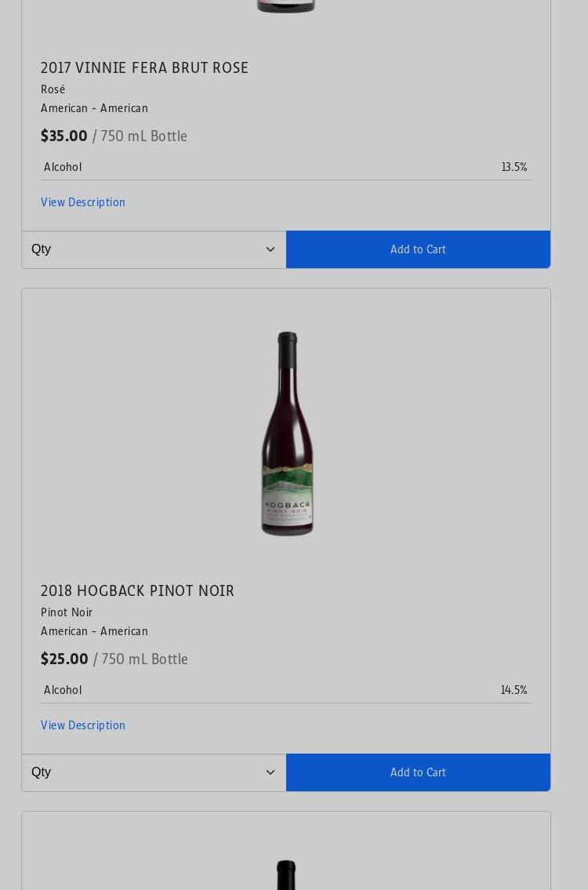This screenshot has width=588, height=890.
Task: Click the Rosé varietal label
Action: 53,89
